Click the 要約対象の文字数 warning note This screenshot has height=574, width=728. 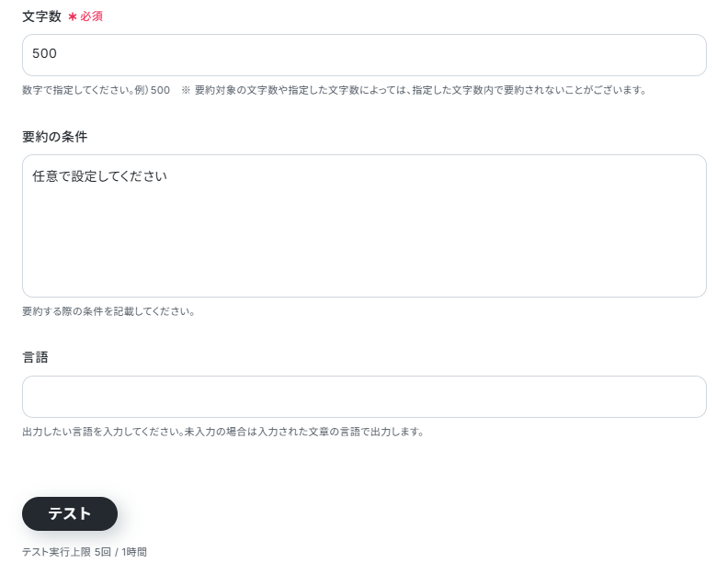[x=421, y=90]
